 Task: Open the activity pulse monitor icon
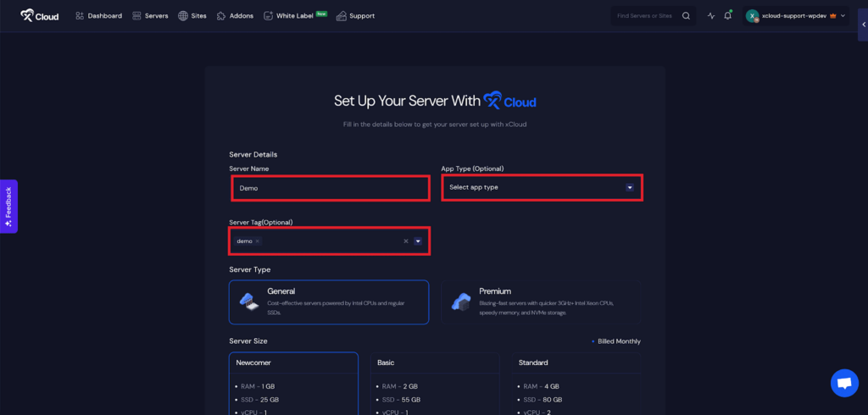point(711,15)
